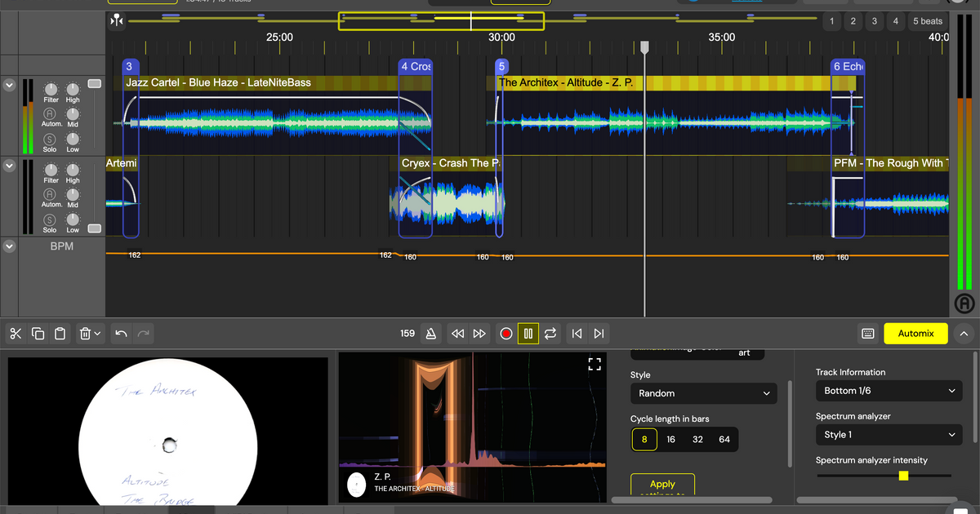
Task: Select the 5 beats tab
Action: pyautogui.click(x=927, y=20)
